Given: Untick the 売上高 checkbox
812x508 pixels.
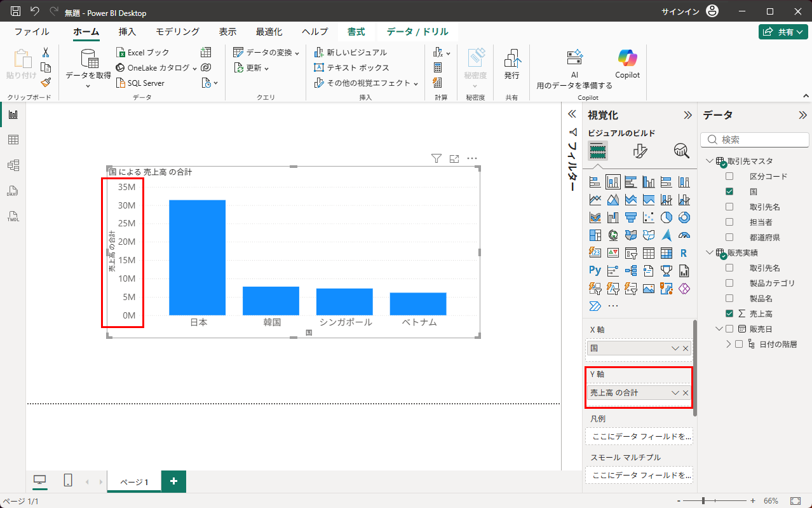Looking at the screenshot, I should pos(729,313).
